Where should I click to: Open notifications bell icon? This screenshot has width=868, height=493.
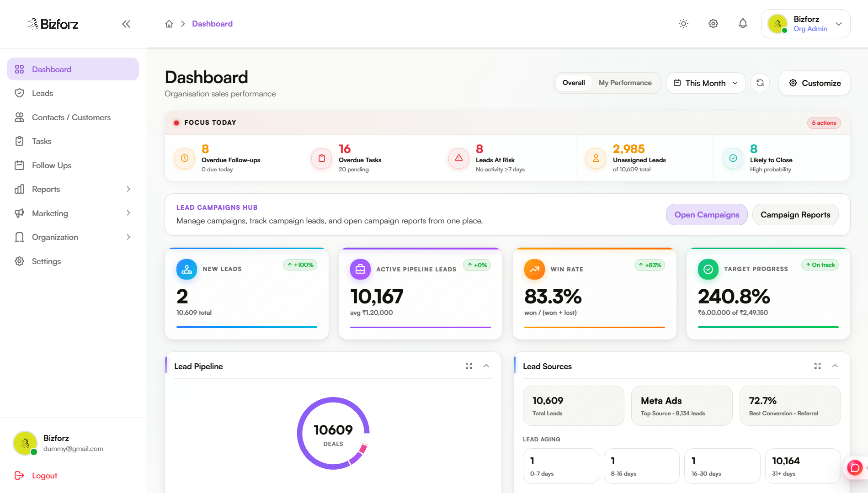tap(743, 24)
